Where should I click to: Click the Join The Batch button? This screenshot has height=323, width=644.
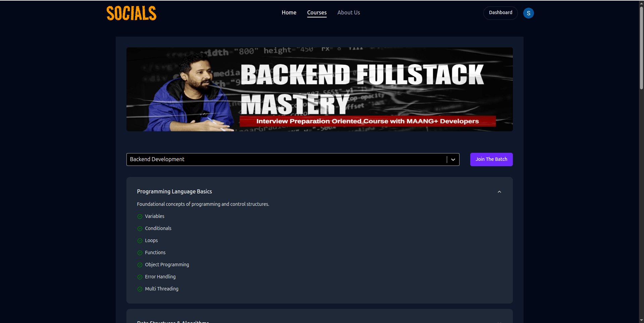click(491, 159)
